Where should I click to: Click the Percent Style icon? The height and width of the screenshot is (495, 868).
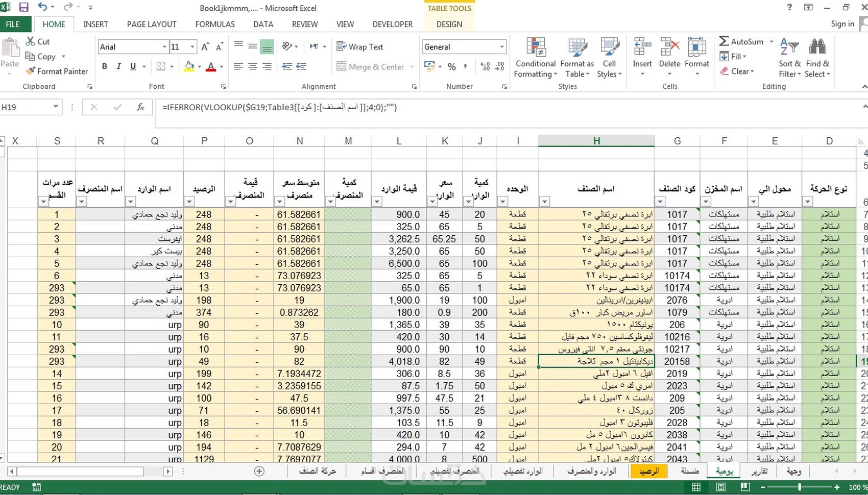click(x=452, y=66)
